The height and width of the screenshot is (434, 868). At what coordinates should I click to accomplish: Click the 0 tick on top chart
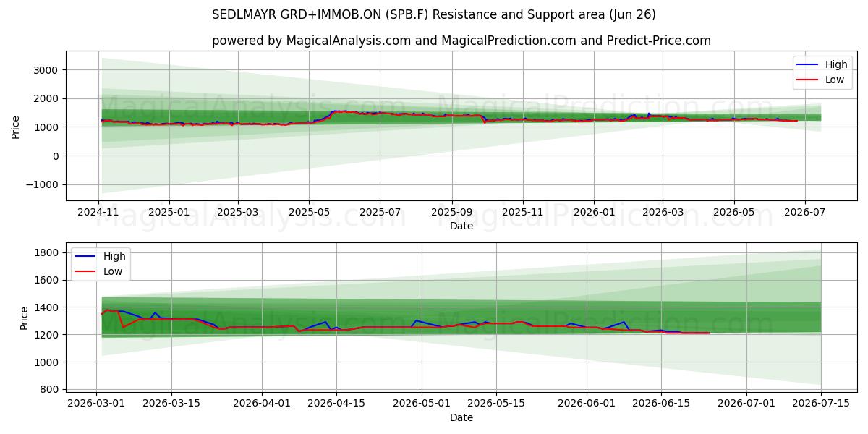point(57,156)
